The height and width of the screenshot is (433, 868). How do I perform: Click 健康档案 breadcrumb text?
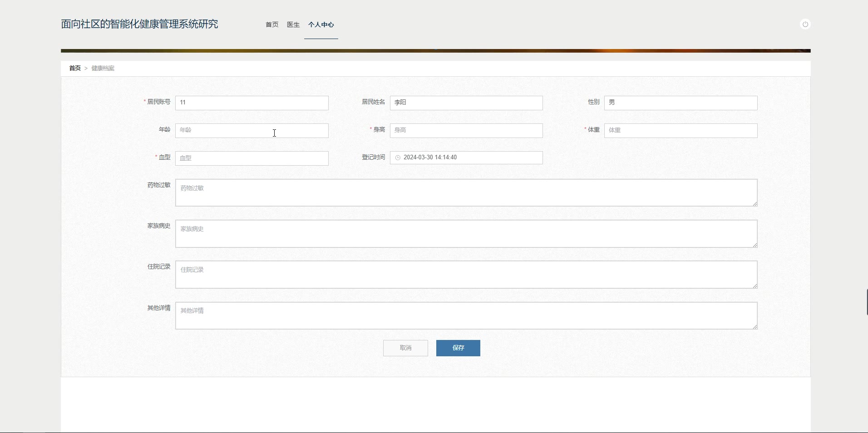[x=103, y=68]
